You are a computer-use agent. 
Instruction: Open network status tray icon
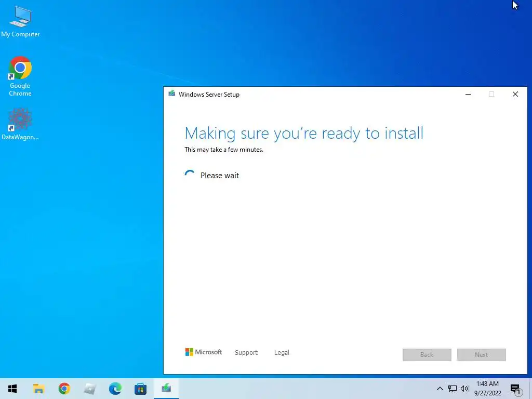click(x=453, y=389)
